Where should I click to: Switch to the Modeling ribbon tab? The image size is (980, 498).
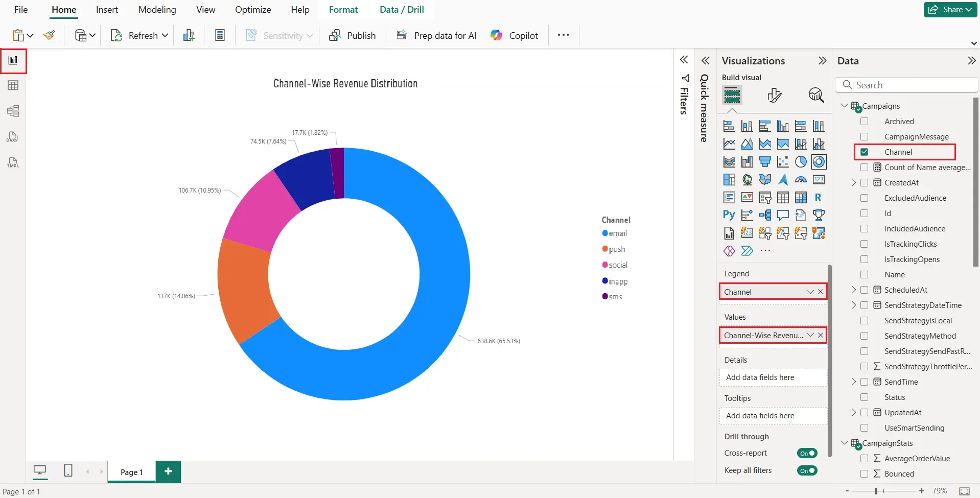(157, 9)
